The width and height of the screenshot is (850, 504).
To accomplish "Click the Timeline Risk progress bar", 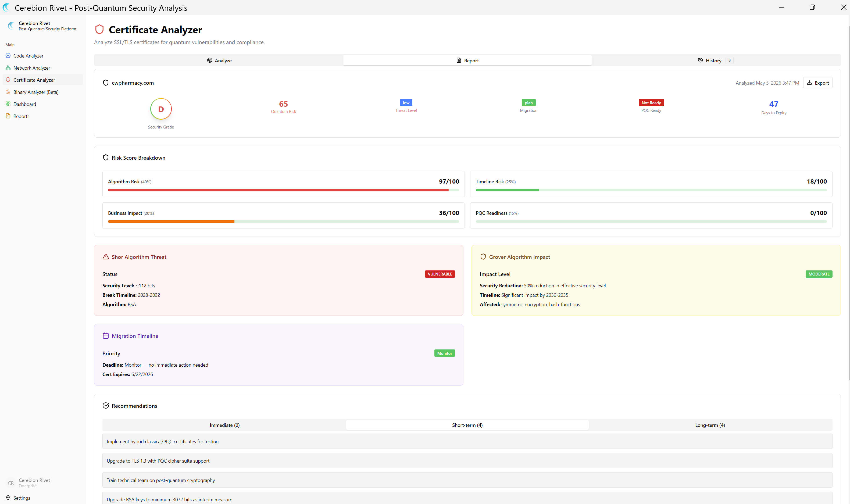I will [651, 190].
